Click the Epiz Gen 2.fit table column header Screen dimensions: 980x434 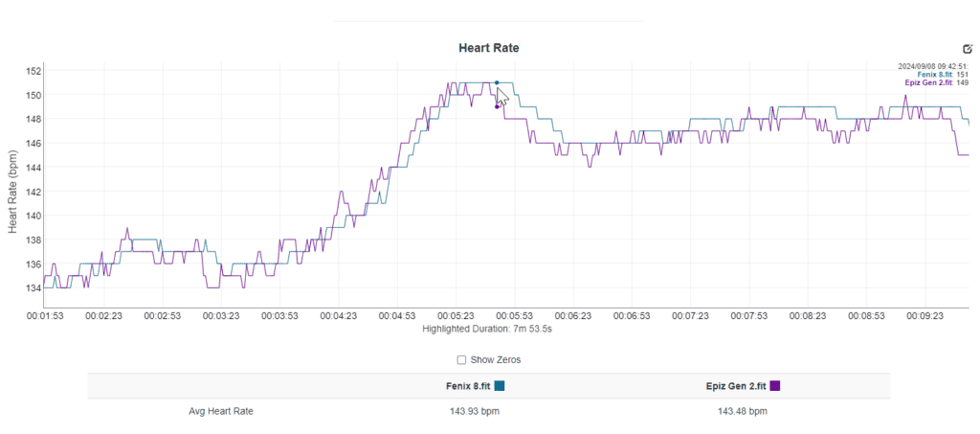pyautogui.click(x=735, y=386)
